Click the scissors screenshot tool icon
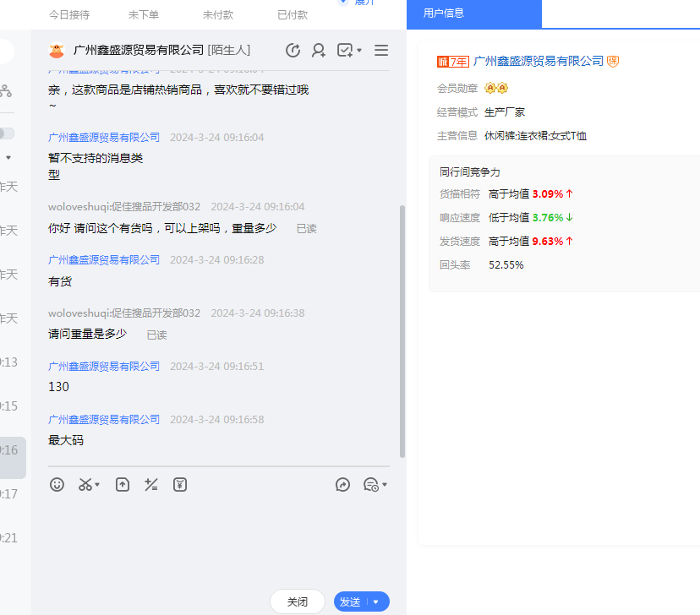The height and width of the screenshot is (615, 700). [85, 484]
